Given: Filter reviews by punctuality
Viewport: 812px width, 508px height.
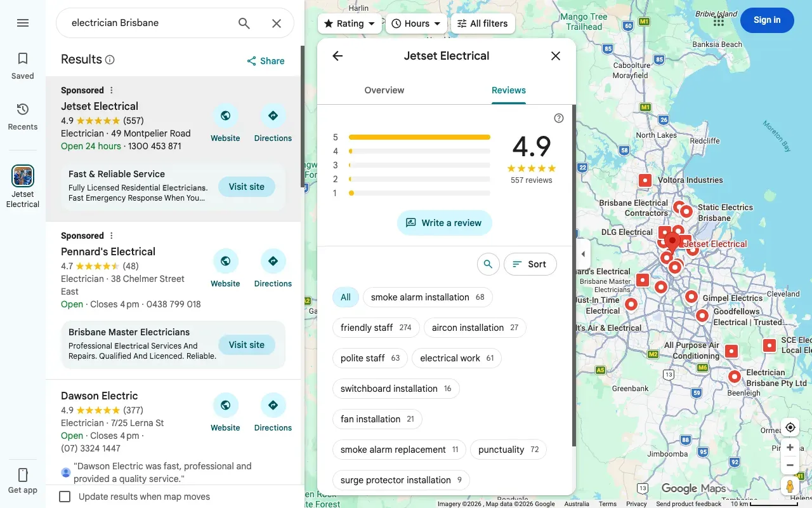Looking at the screenshot, I should click(x=508, y=450).
